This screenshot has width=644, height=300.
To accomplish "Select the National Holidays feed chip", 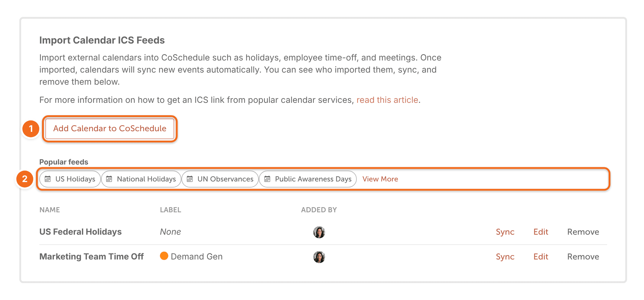I will pos(141,179).
